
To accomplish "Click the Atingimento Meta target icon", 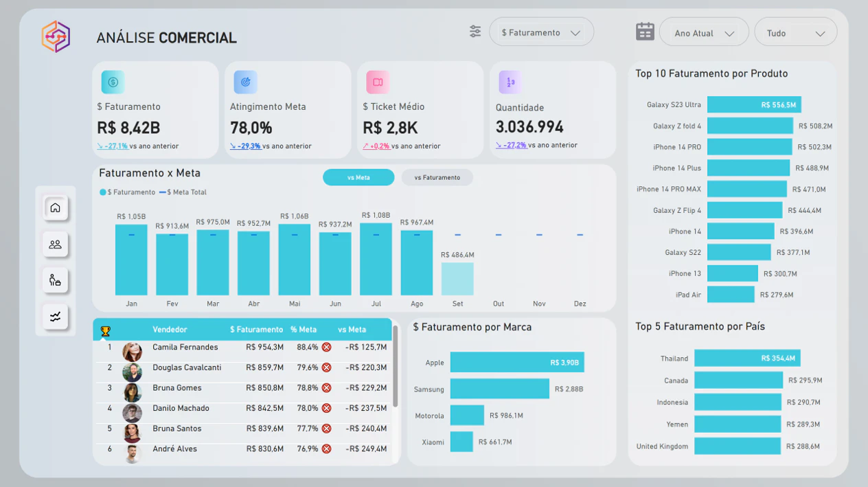I will [x=246, y=82].
